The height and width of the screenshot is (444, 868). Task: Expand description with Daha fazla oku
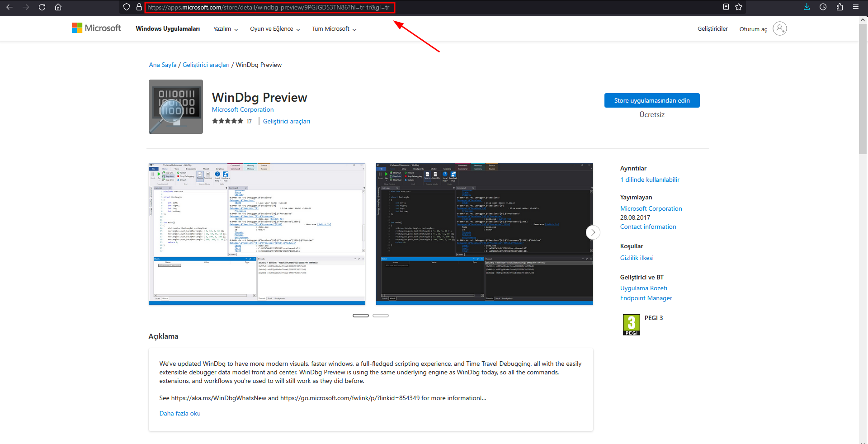(180, 413)
